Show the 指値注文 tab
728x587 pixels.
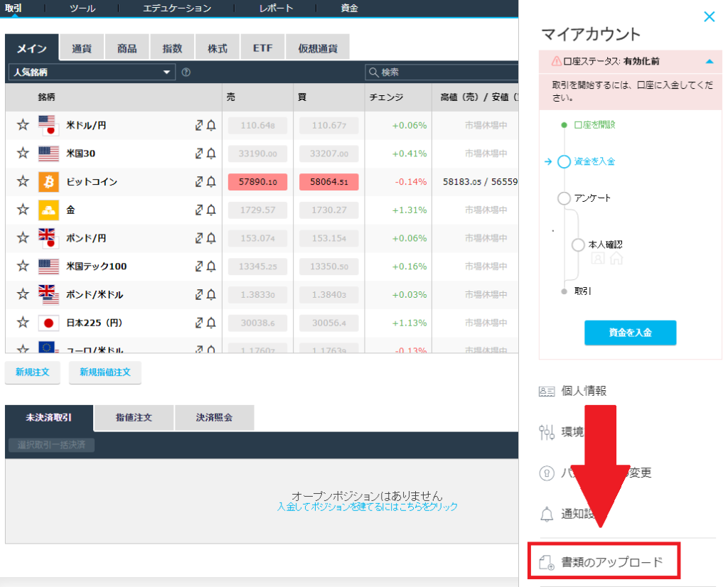(x=134, y=418)
